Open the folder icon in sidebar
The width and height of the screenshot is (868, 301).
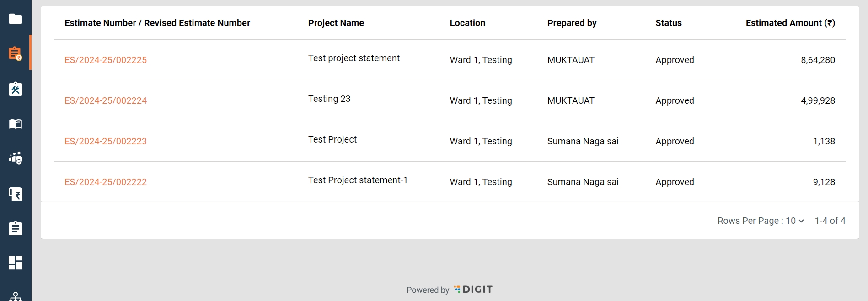point(16,19)
